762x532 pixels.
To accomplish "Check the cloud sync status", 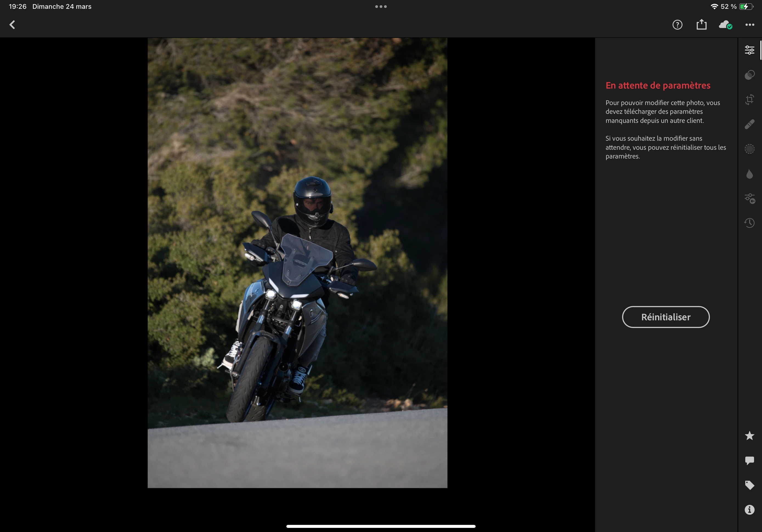I will 725,25.
